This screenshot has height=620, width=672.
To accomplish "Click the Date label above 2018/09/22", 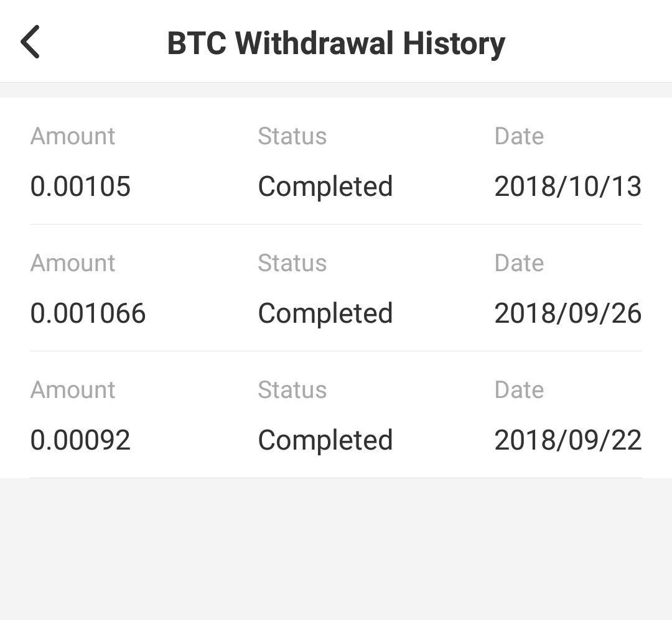I will click(519, 390).
